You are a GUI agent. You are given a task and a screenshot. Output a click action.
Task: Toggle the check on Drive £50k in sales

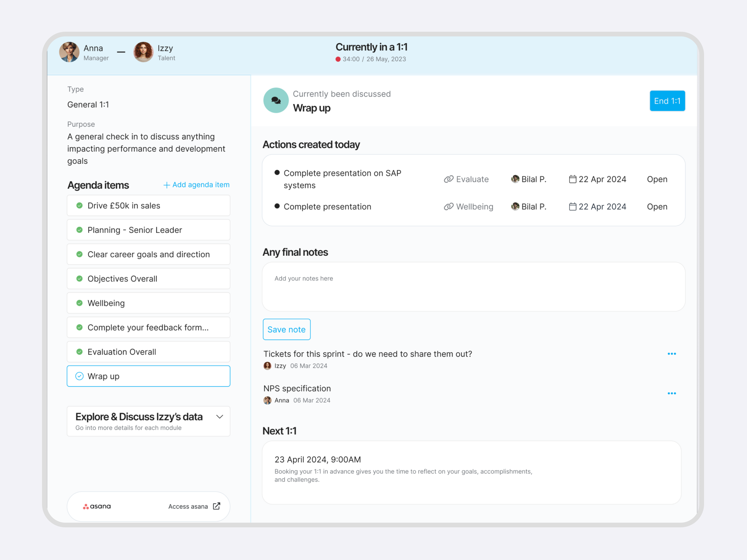coord(79,206)
